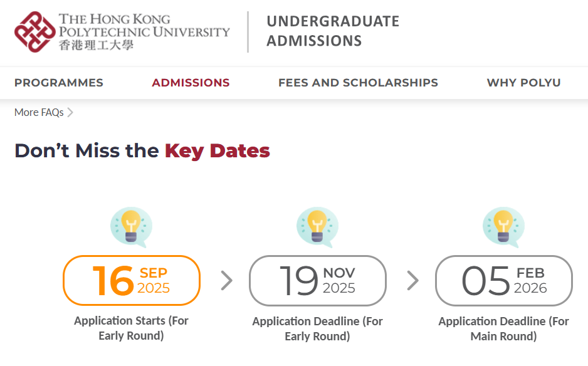The height and width of the screenshot is (366, 588).
Task: Open Fees and Scholarships menu
Action: click(x=358, y=83)
